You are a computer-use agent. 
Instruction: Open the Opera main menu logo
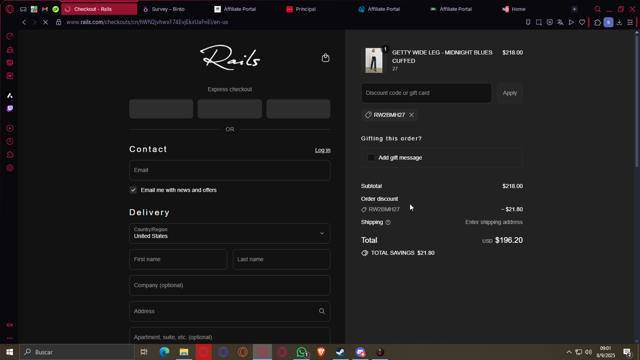10,9
